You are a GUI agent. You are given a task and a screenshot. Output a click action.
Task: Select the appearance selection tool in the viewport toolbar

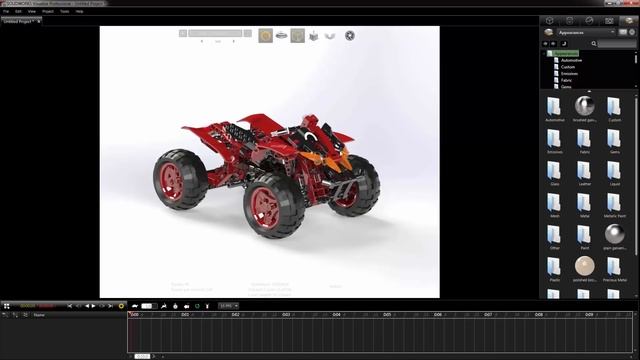(x=265, y=36)
